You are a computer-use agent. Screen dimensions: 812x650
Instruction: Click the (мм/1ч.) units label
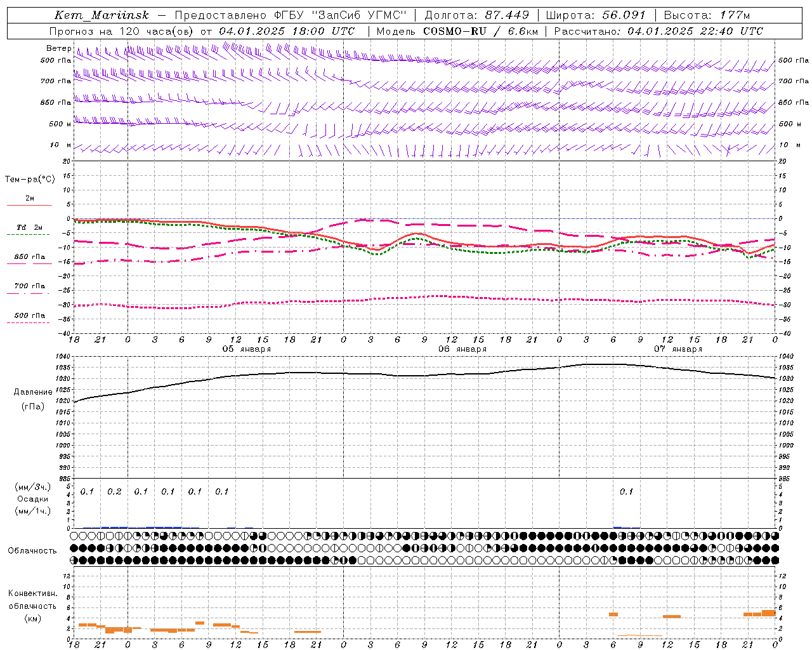tap(33, 511)
